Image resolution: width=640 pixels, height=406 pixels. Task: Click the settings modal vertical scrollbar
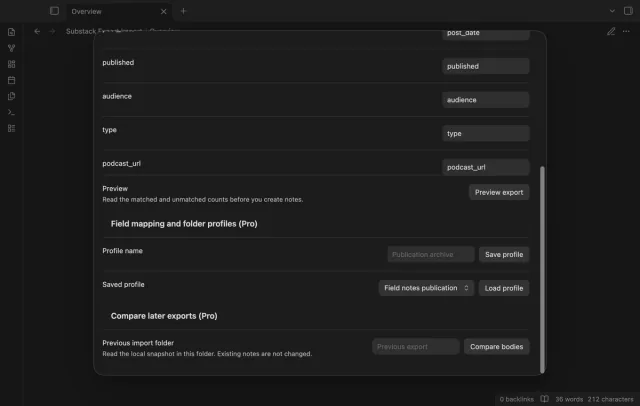point(542,269)
